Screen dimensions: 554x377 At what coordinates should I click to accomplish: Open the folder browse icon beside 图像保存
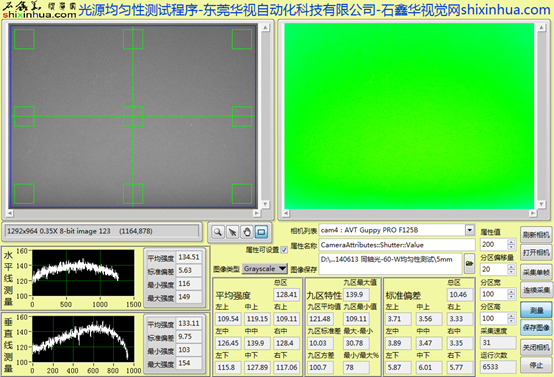(x=469, y=263)
